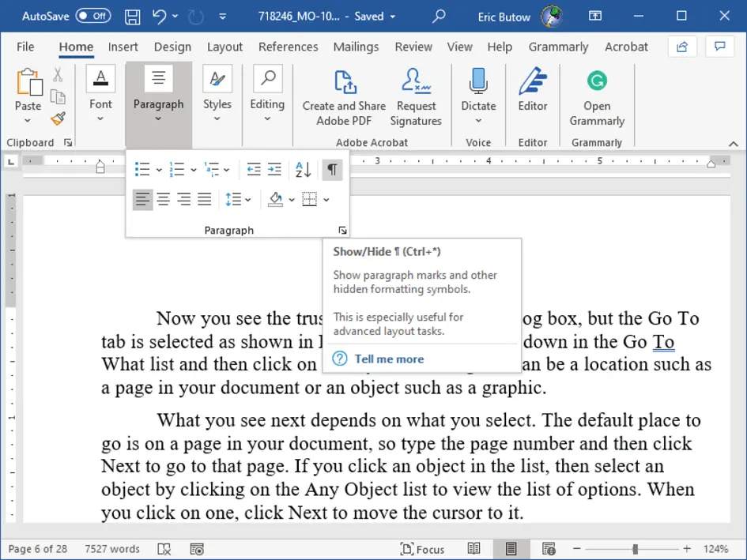747x560 pixels.
Task: Click Eric Butow's account avatar
Action: tap(553, 17)
